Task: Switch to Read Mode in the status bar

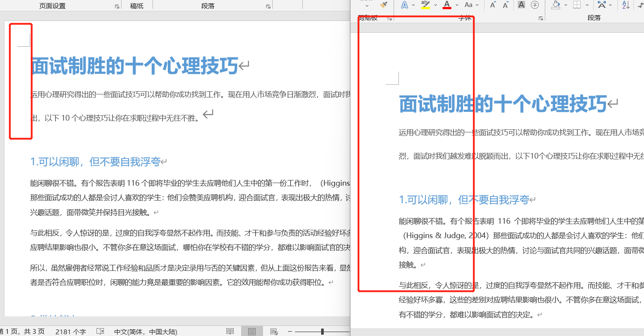Action: (x=230, y=331)
